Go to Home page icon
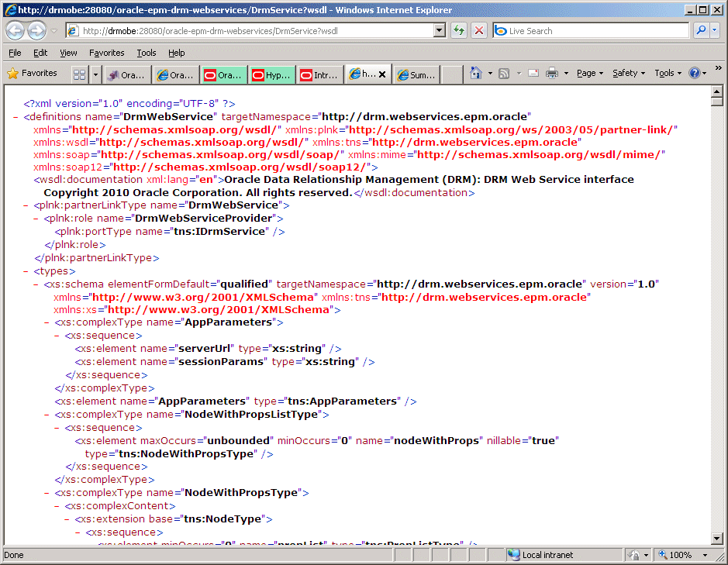Screen dimensions: 728x565 click(476, 74)
